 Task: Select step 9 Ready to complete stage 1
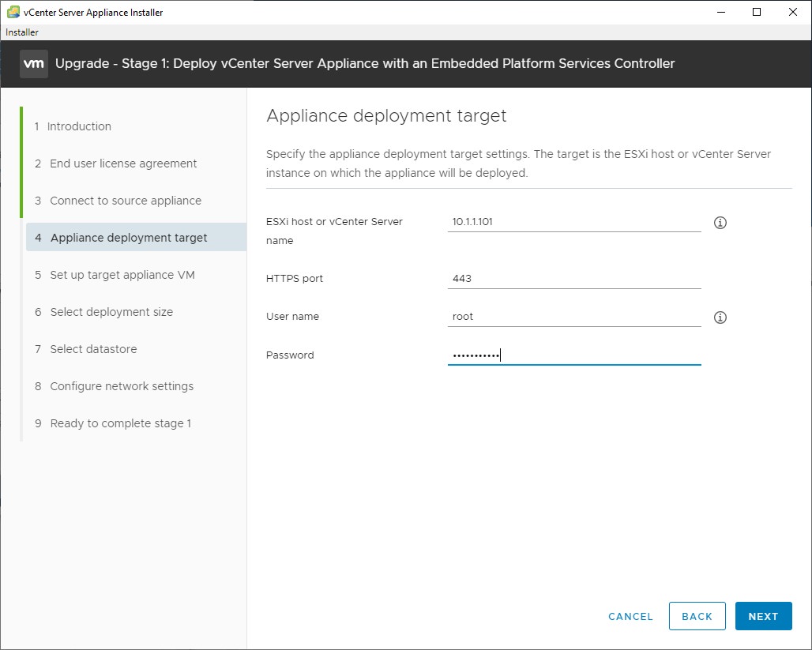point(113,423)
